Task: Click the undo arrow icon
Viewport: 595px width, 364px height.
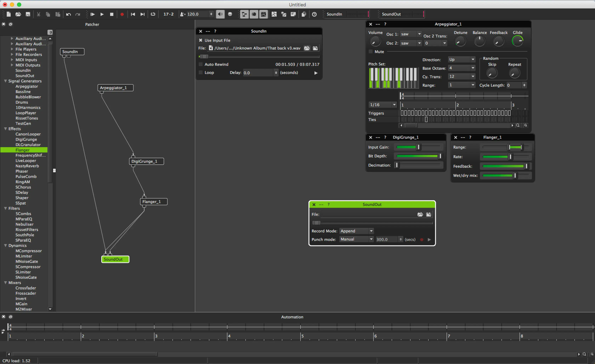Action: (x=68, y=14)
